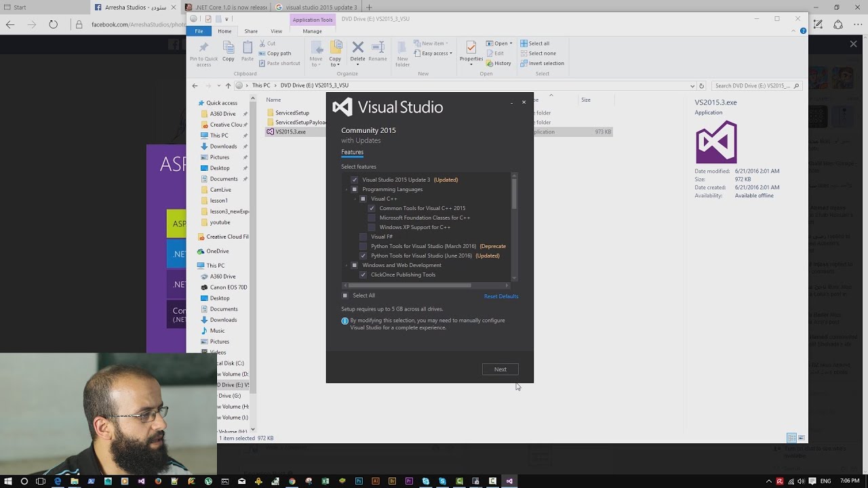Click the Explorer help question mark icon

(x=804, y=31)
